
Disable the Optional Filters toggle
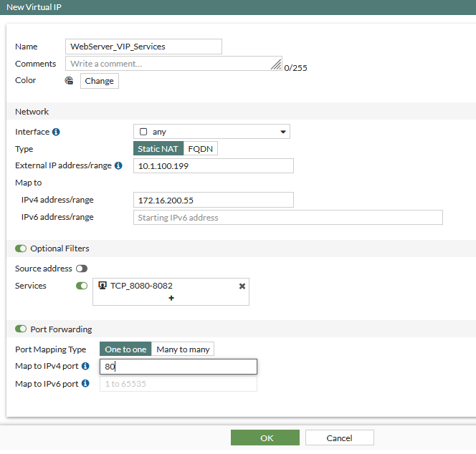point(20,248)
